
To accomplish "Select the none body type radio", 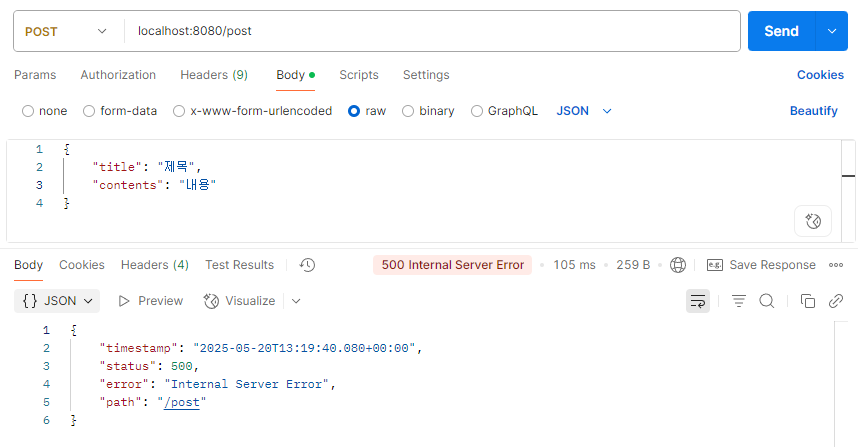I will click(28, 111).
